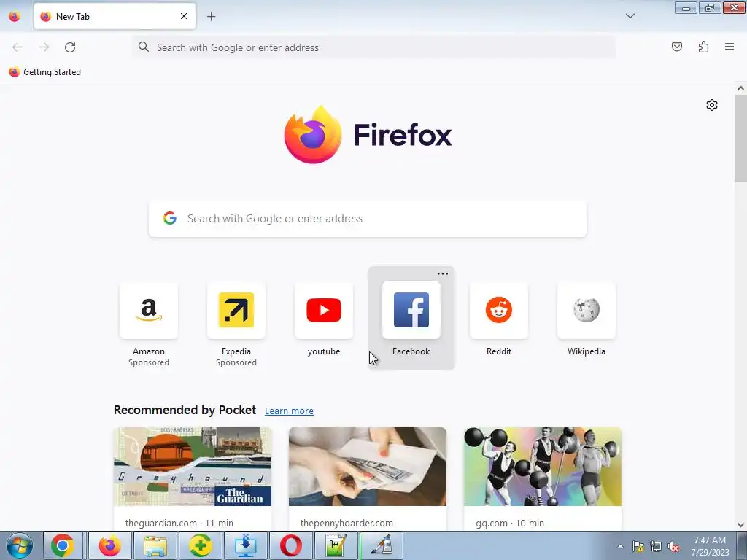The height and width of the screenshot is (560, 747).
Task: Open the Amazon shortcut tile
Action: (x=149, y=311)
